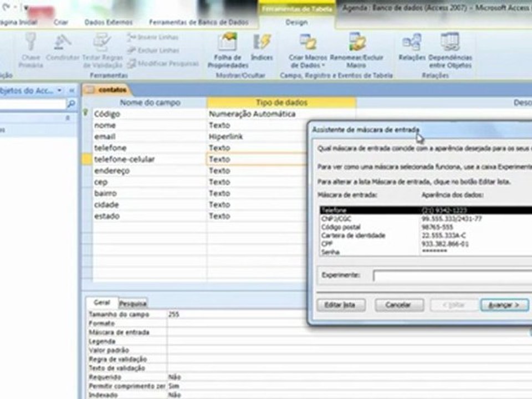Click the primary key marker beside Código
The height and width of the screenshot is (399, 532).
click(x=86, y=112)
